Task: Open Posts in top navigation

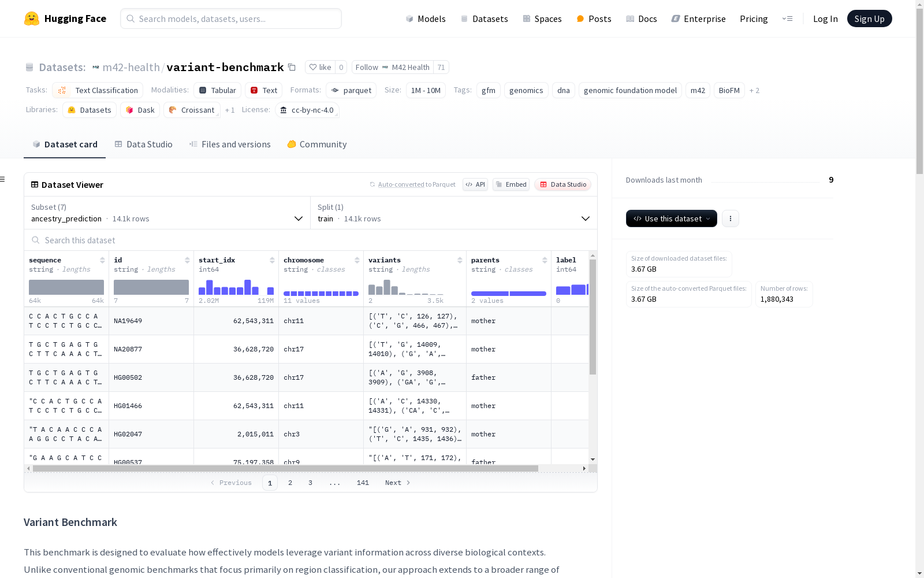Action: coord(594,18)
